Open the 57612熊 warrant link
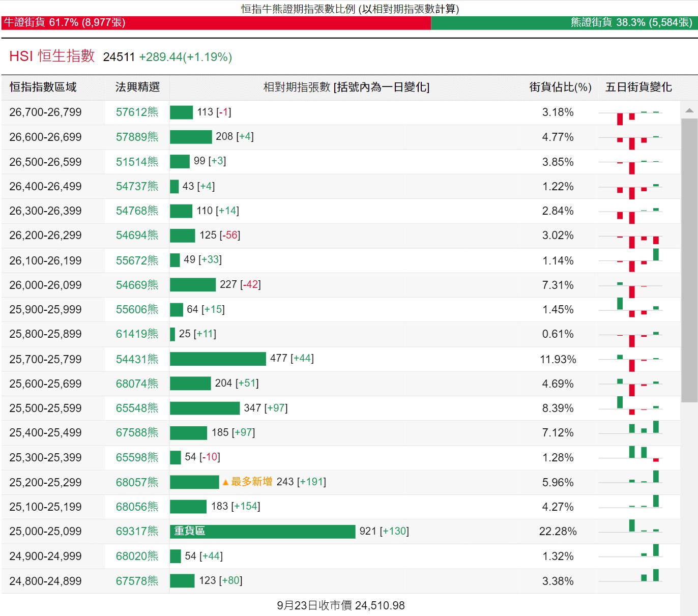This screenshot has width=698, height=616. point(137,112)
